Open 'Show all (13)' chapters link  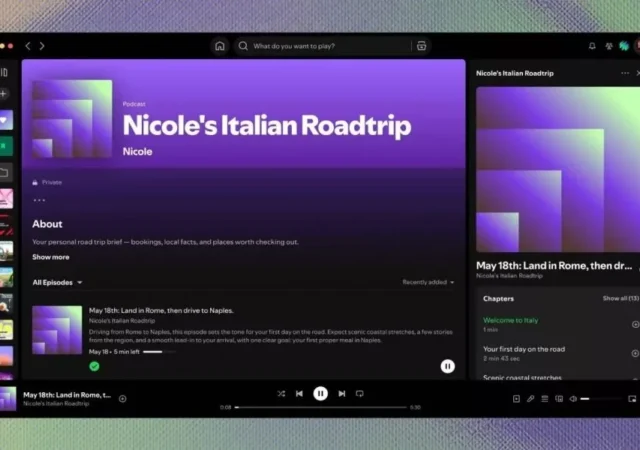620,299
